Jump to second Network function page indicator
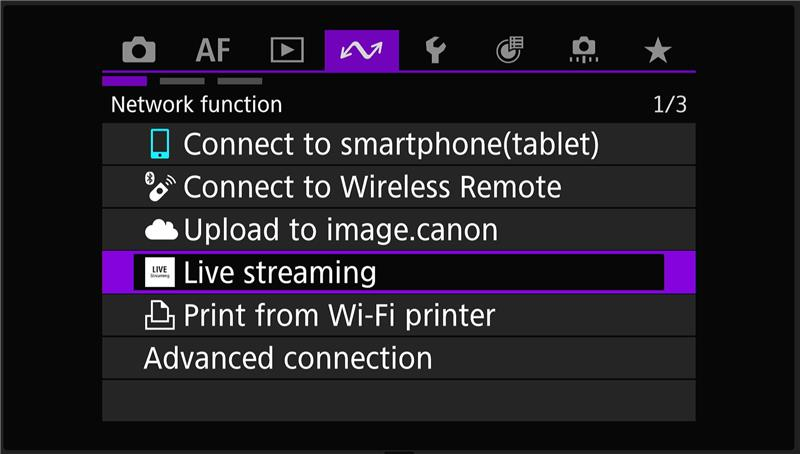Image resolution: width=800 pixels, height=454 pixels. (182, 81)
